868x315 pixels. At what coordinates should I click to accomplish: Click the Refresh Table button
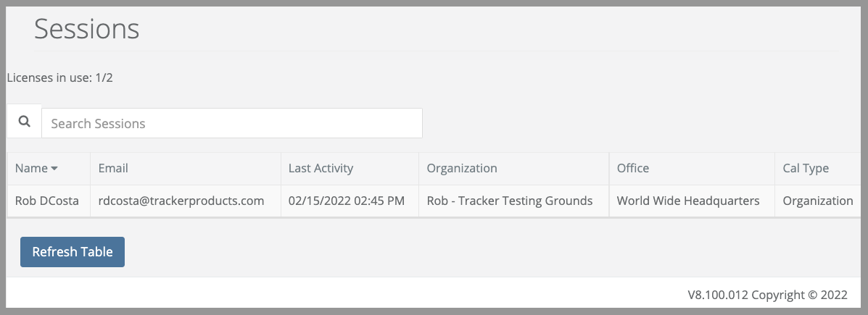point(73,252)
